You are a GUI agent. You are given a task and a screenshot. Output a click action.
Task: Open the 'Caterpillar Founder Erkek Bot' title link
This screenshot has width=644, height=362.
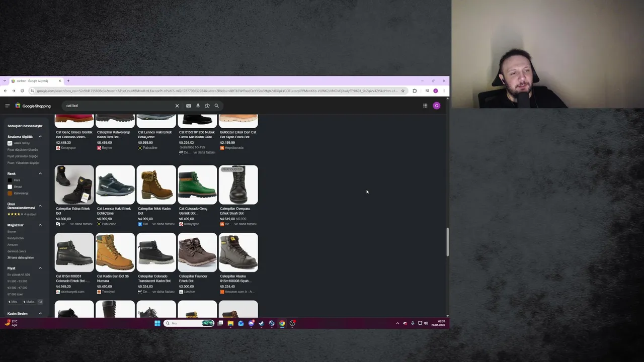(194, 279)
